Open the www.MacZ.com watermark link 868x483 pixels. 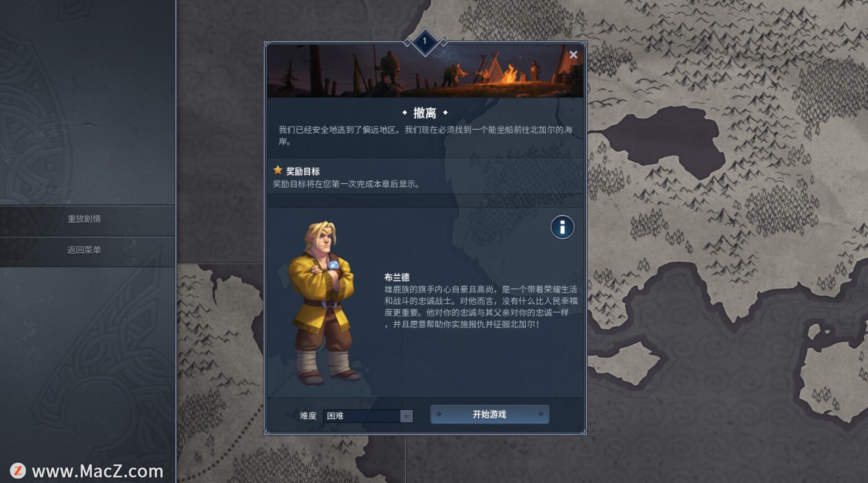click(98, 471)
